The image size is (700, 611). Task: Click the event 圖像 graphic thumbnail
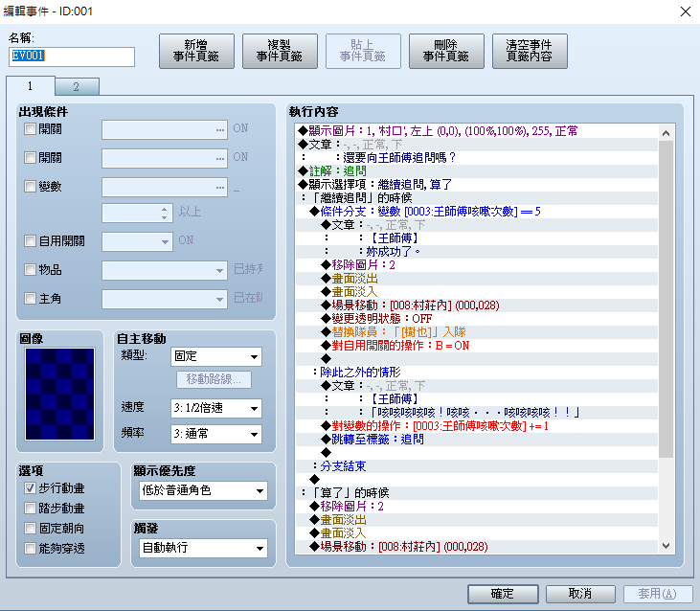(x=59, y=395)
